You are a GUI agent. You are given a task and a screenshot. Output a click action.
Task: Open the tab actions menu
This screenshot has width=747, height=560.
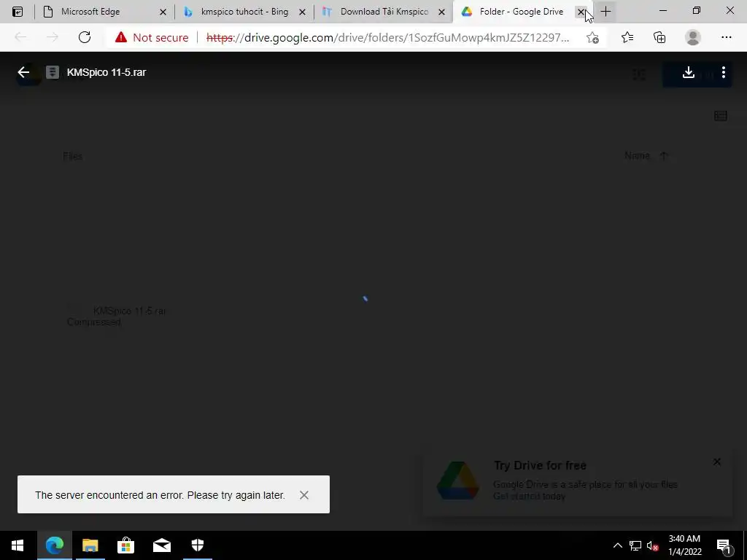coord(18,12)
